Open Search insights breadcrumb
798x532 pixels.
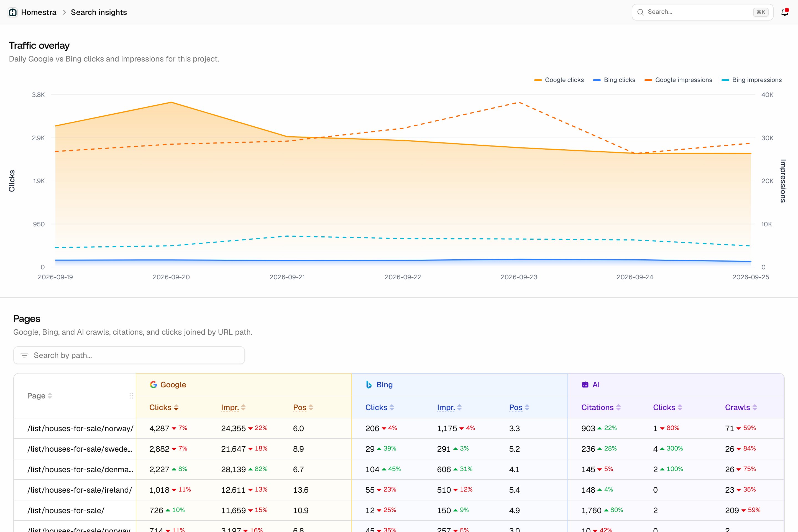[99, 12]
